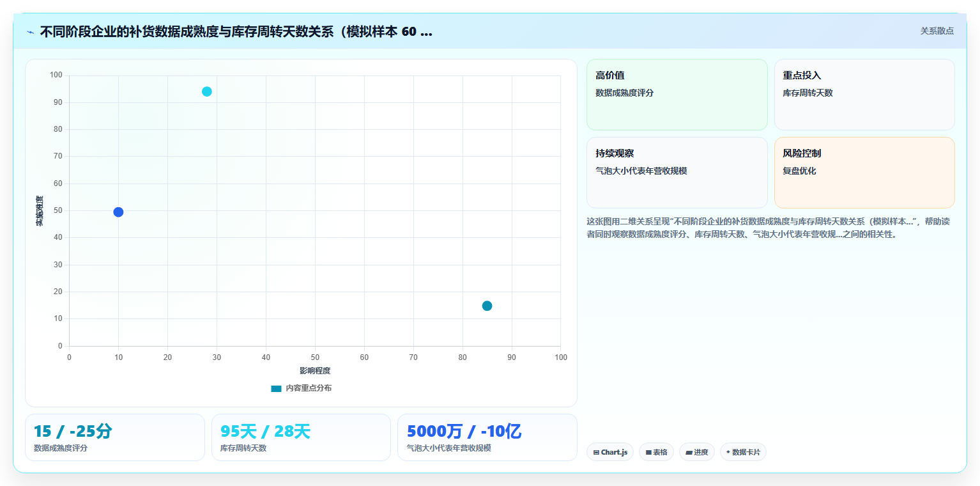Open the 风险控制 card
This screenshot has height=486, width=980.
[x=864, y=173]
